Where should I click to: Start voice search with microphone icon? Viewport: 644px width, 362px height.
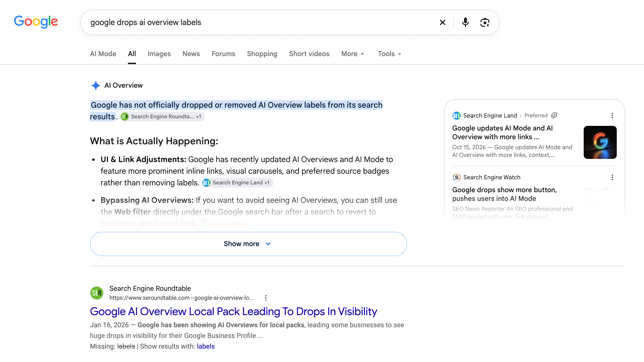tap(465, 23)
